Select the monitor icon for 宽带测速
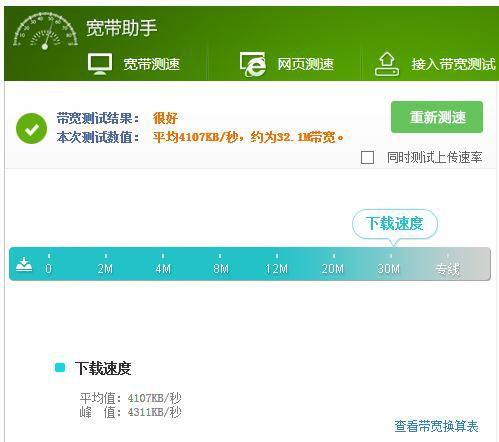Viewport: 499px width, 442px height. point(100,64)
